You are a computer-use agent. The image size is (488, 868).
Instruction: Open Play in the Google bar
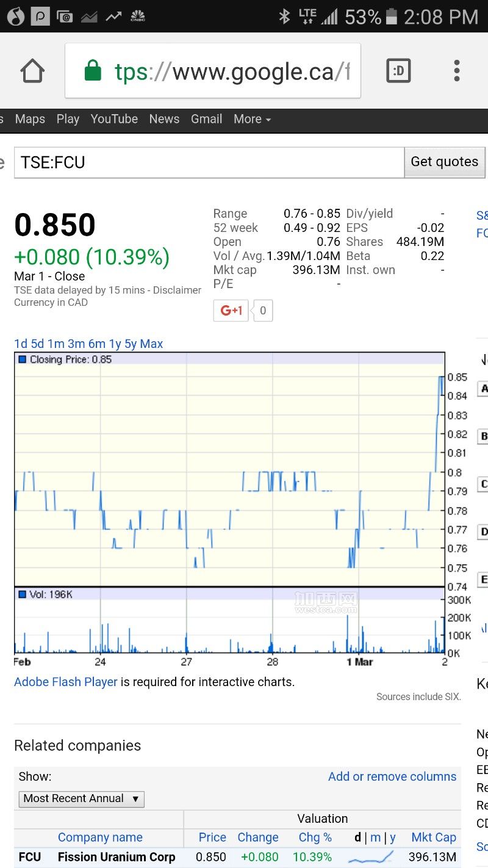pyautogui.click(x=68, y=119)
